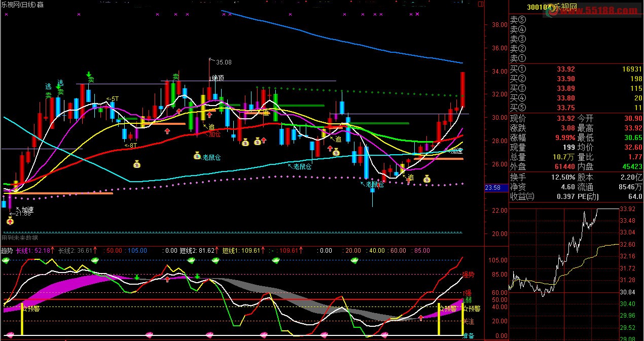The width and height of the screenshot is (644, 341).
Task: Click the money bag icon below the <-8T marker
Action: click(136, 164)
